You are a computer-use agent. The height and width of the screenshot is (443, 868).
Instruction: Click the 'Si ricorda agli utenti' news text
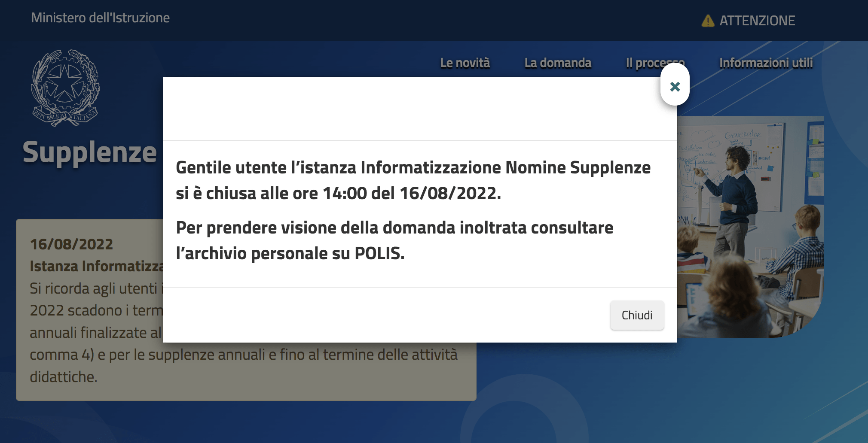pyautogui.click(x=94, y=288)
